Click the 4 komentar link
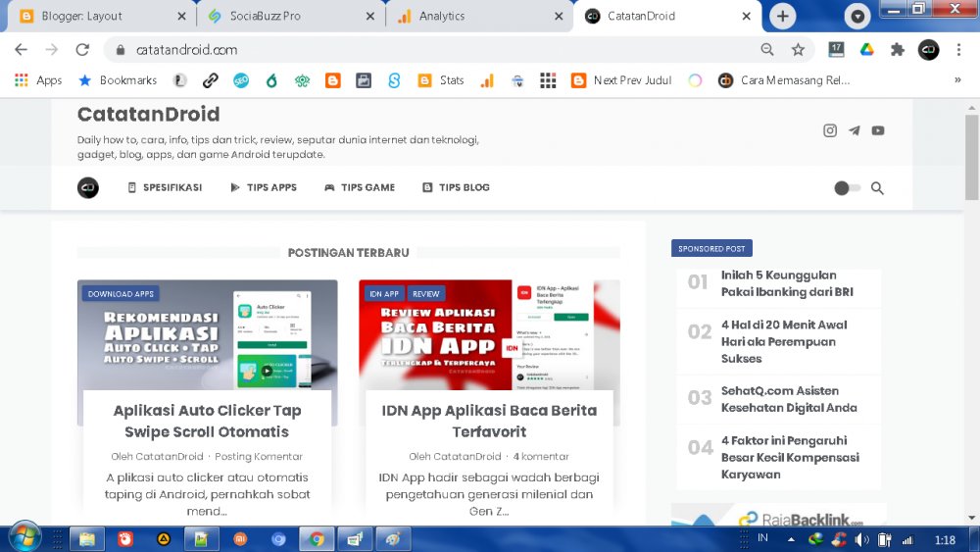The image size is (980, 552). 541,456
